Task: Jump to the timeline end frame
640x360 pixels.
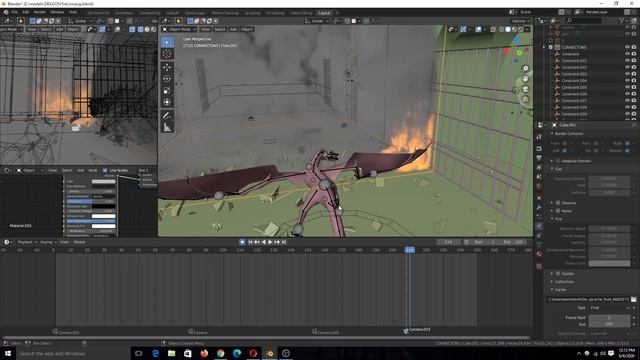Action: [284, 242]
